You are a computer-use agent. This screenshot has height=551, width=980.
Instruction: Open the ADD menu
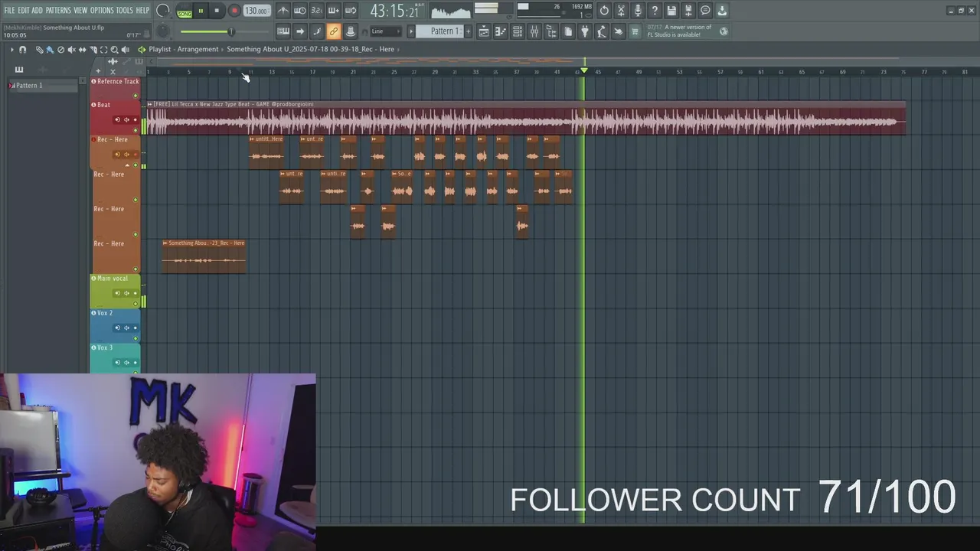click(x=37, y=11)
